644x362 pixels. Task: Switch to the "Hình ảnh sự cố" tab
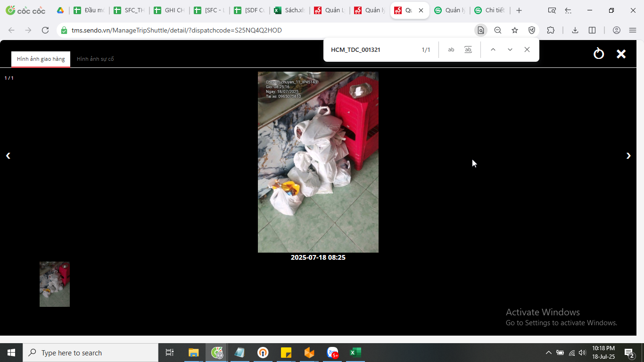(x=95, y=59)
